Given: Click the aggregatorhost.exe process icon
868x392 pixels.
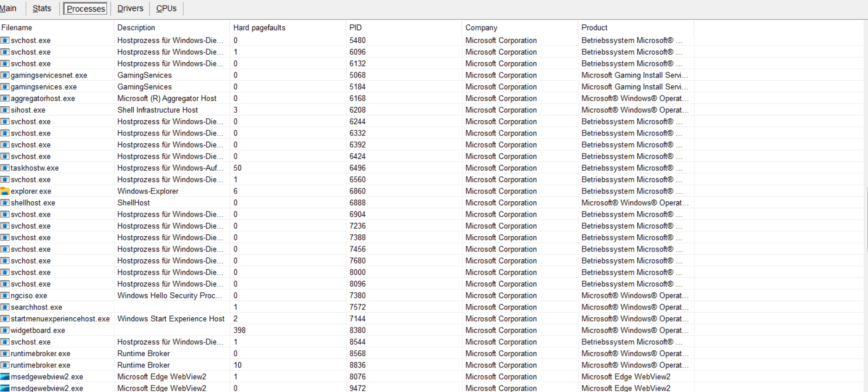Looking at the screenshot, I should [x=5, y=98].
